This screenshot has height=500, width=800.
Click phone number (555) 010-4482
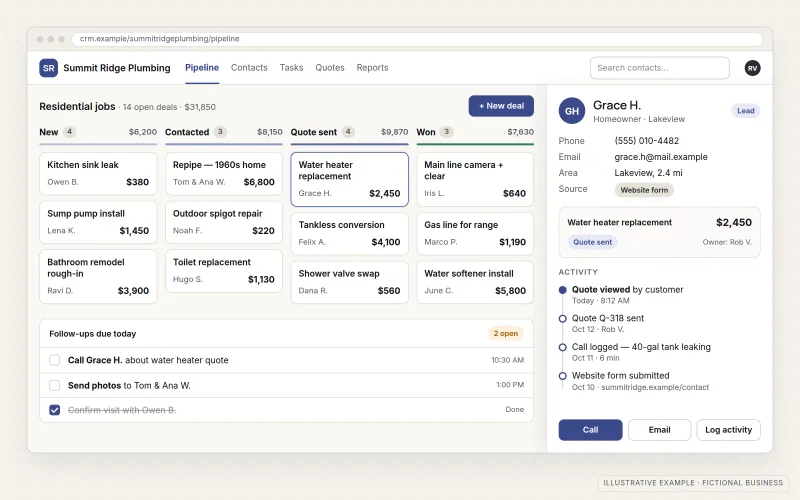[x=646, y=141]
